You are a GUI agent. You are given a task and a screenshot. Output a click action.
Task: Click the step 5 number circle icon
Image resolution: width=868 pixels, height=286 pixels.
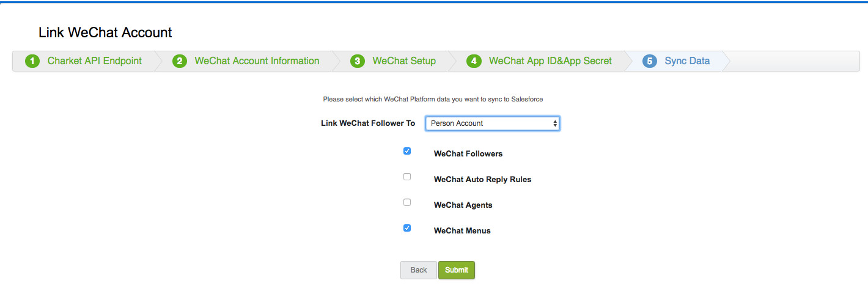point(650,61)
